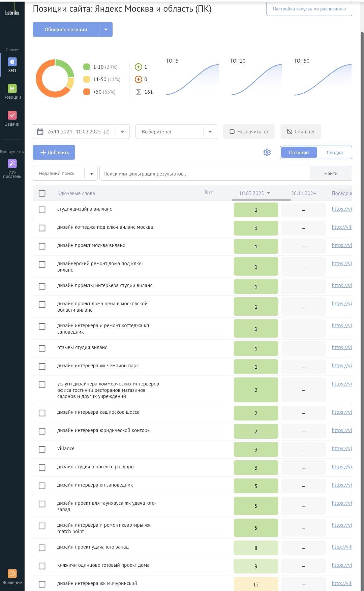Click the Labrika logo
The width and height of the screenshot is (364, 591).
pyautogui.click(x=12, y=13)
